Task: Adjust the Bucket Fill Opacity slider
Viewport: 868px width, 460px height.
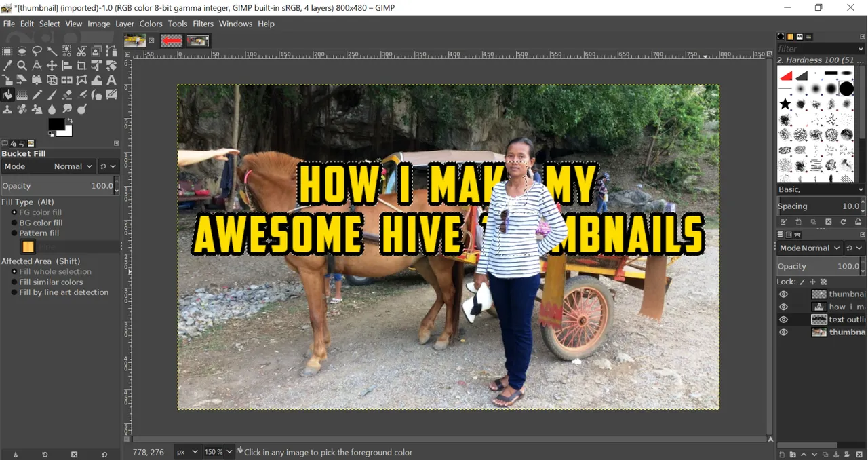Action: click(x=59, y=186)
